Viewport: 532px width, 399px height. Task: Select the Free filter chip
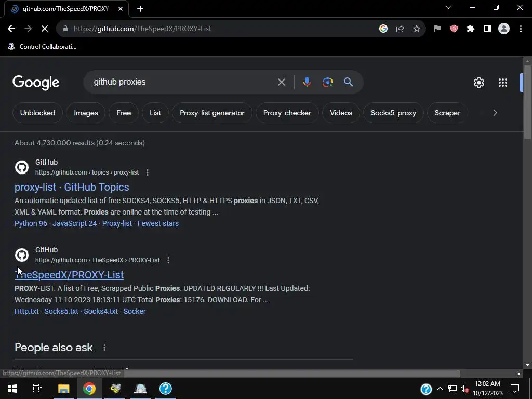[x=124, y=113]
